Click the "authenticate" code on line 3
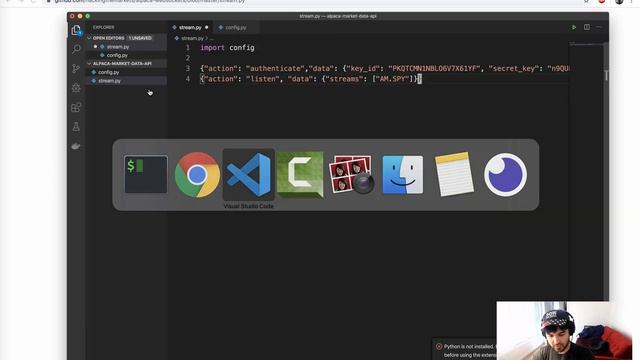The width and height of the screenshot is (640, 360). (x=276, y=69)
